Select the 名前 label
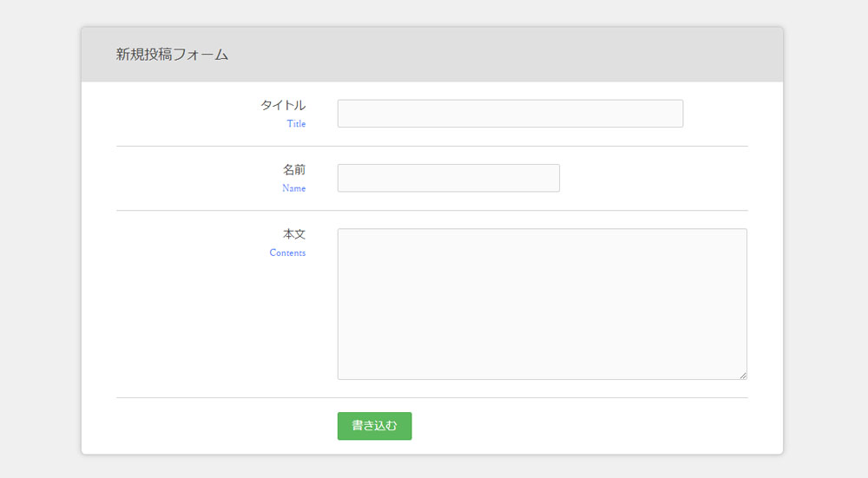The height and width of the screenshot is (478, 868). [x=294, y=169]
